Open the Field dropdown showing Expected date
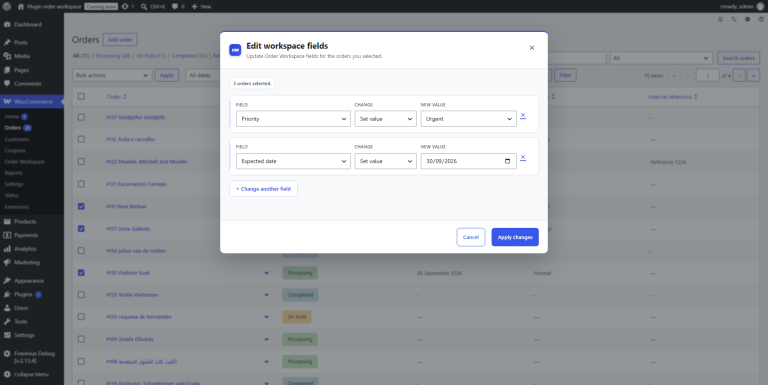The height and width of the screenshot is (385, 768). [293, 161]
